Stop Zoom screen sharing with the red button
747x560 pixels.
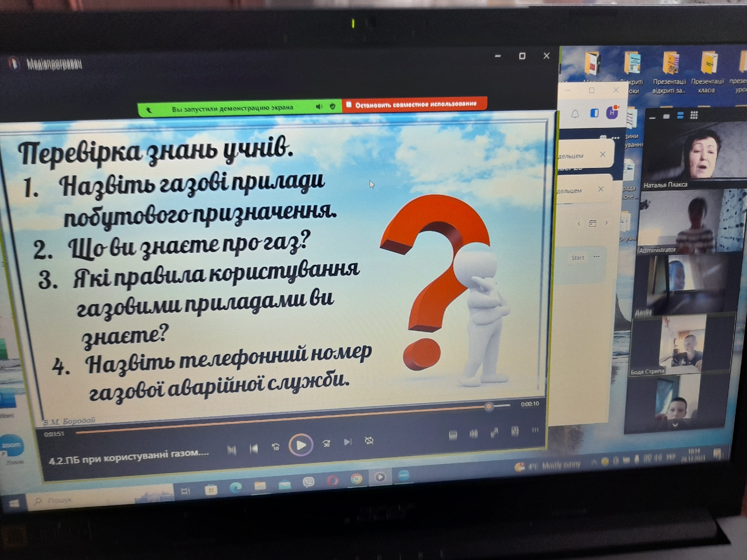pyautogui.click(x=415, y=104)
